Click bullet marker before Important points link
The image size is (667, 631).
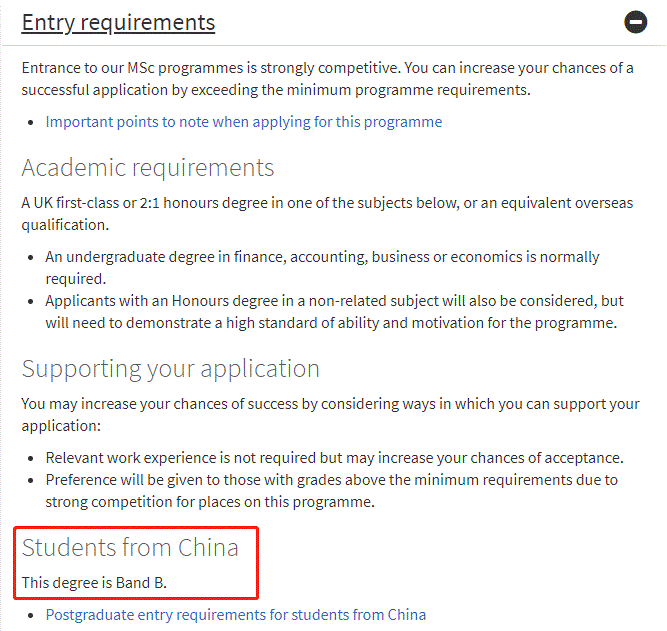tap(30, 123)
